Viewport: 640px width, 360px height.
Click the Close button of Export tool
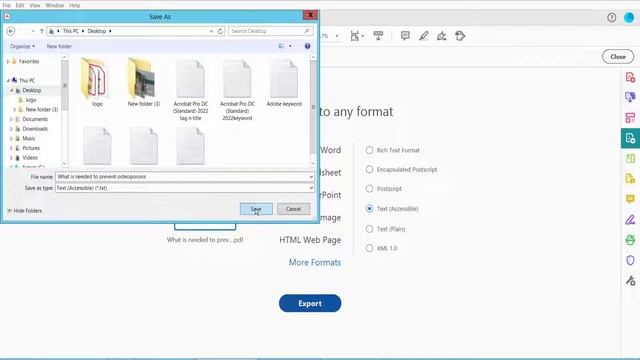click(x=618, y=57)
